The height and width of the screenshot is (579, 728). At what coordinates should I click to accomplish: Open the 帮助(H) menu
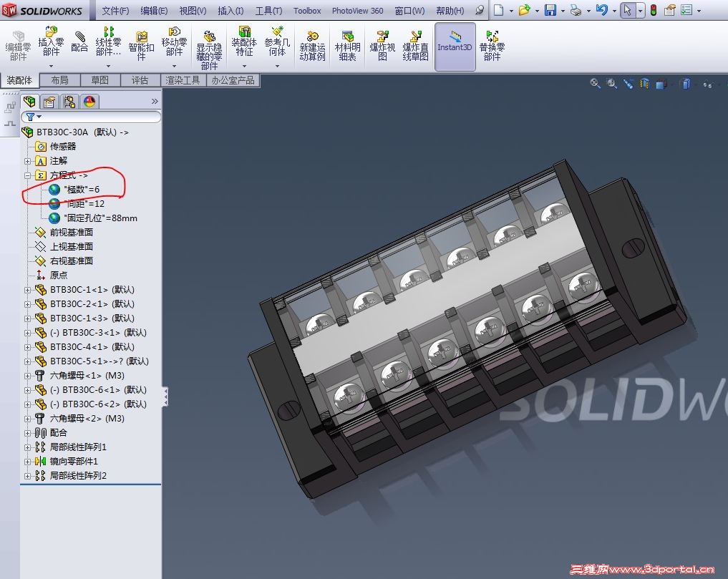coord(450,10)
